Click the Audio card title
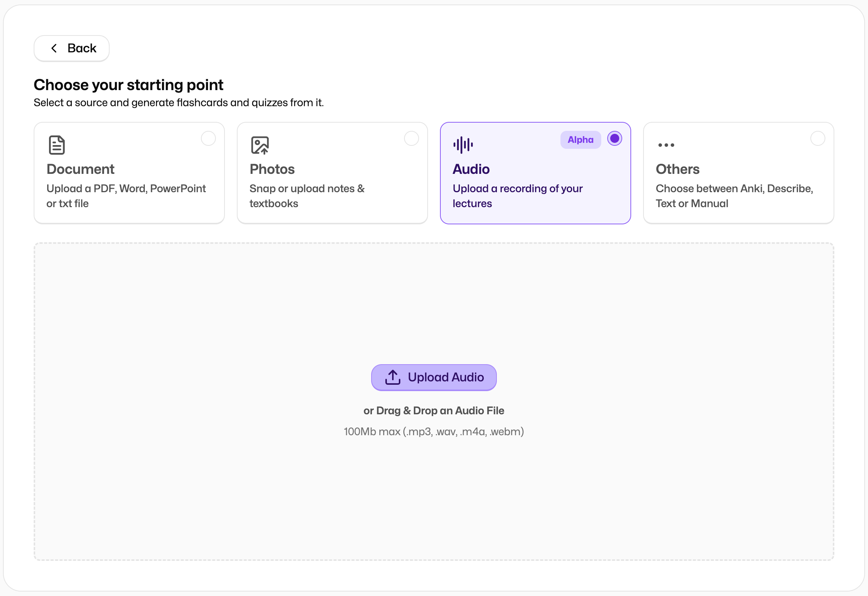 click(x=471, y=169)
